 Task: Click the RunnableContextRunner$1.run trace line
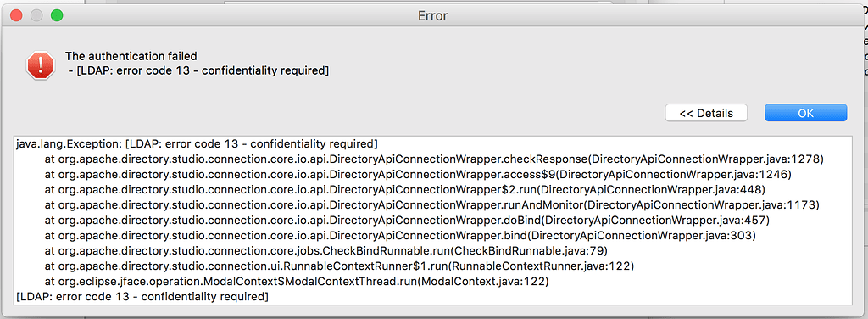click(x=339, y=266)
